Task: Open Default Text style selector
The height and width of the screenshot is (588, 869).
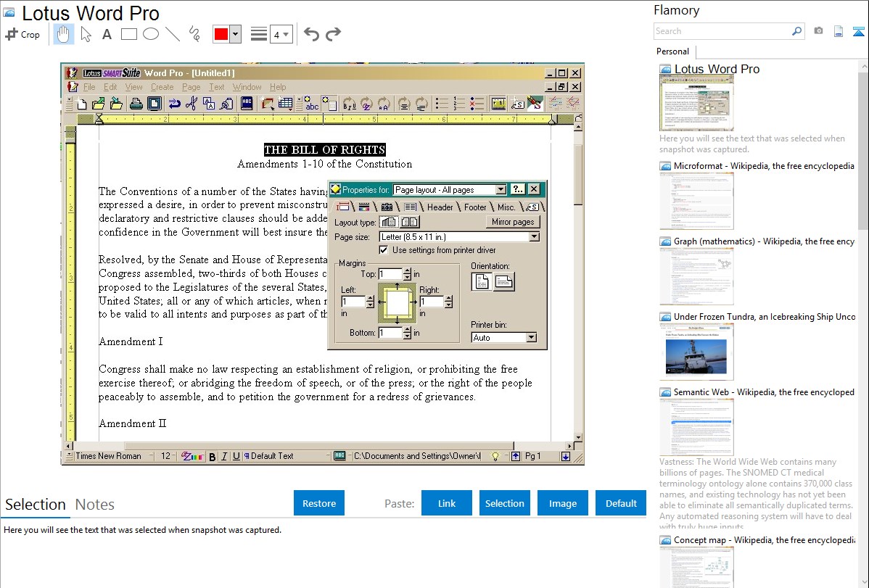Action: pos(287,456)
